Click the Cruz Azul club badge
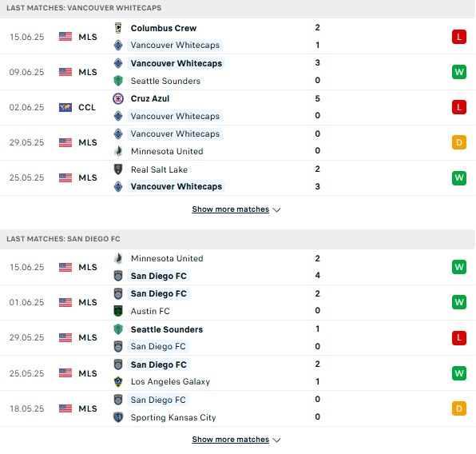The height and width of the screenshot is (454, 476). [x=118, y=98]
